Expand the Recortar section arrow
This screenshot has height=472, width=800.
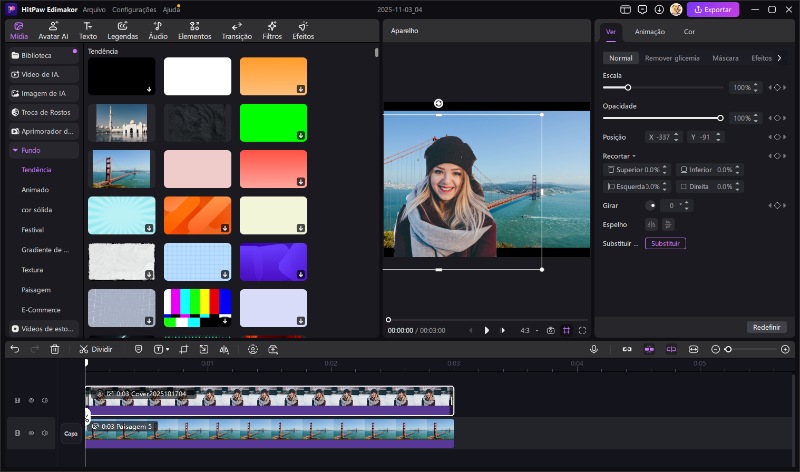pyautogui.click(x=634, y=156)
